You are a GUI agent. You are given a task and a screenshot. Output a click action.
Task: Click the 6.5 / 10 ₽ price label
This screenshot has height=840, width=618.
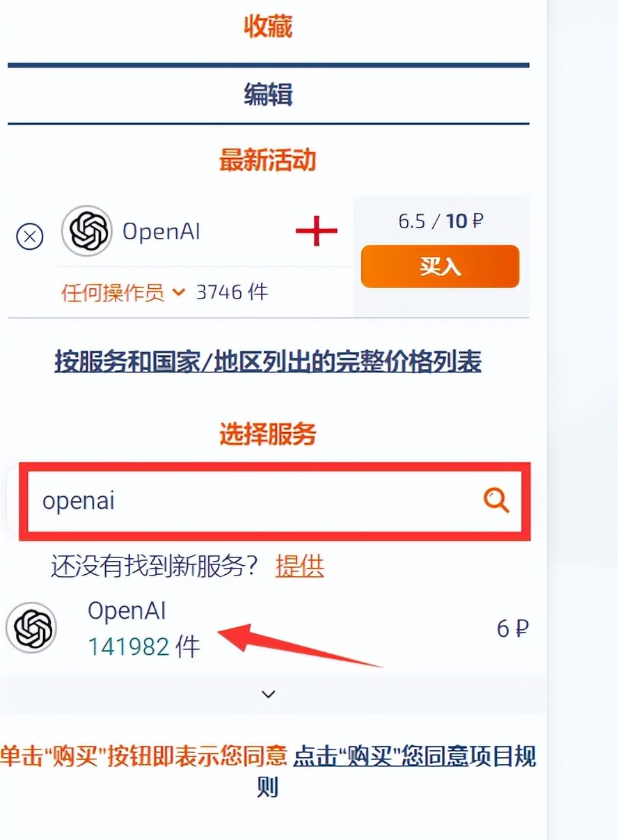coord(441,221)
